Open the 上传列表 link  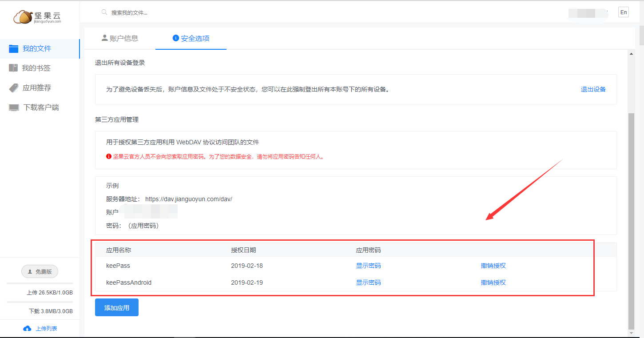pos(46,329)
